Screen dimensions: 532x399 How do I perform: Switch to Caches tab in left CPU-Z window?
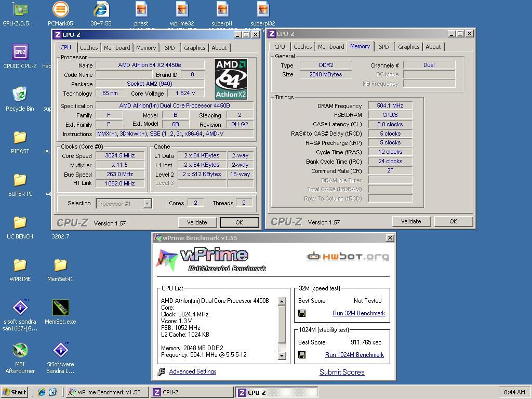88,48
